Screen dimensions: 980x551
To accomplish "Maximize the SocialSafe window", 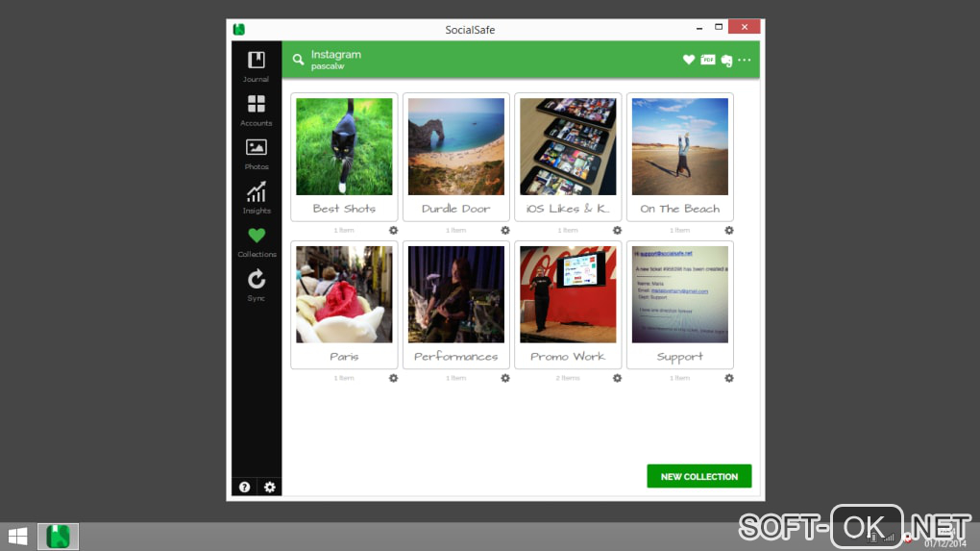I will tap(719, 27).
